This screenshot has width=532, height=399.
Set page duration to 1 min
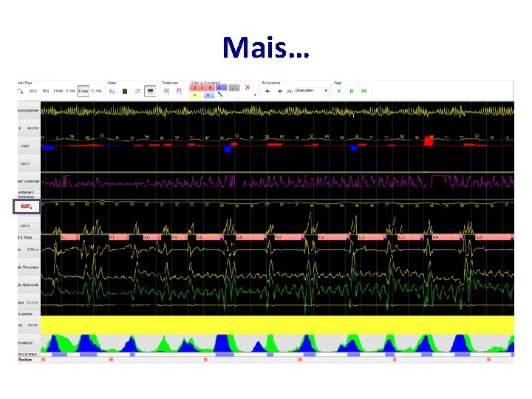[58, 91]
